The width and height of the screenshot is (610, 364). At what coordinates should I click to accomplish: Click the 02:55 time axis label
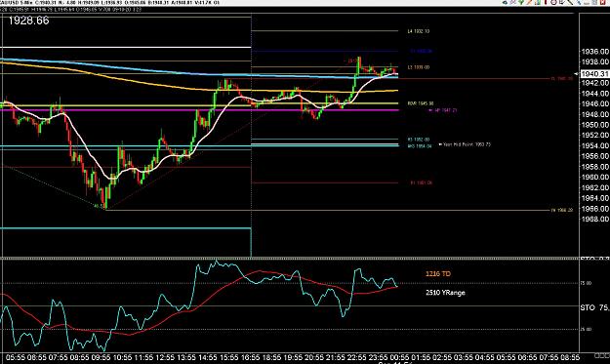442,357
